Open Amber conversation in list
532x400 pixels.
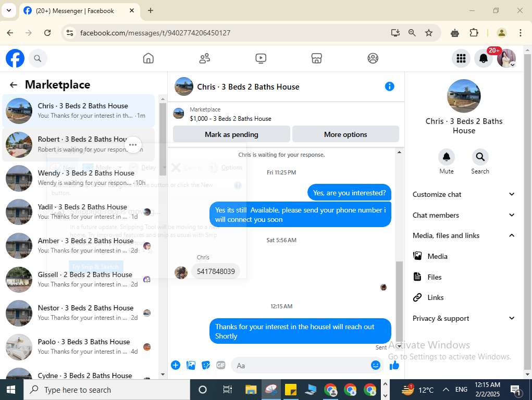pyautogui.click(x=78, y=246)
